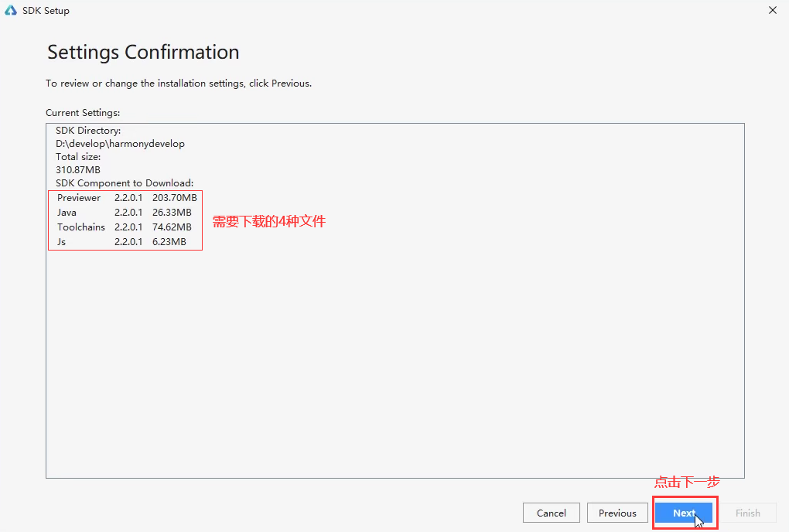Select the Java component row

[125, 212]
